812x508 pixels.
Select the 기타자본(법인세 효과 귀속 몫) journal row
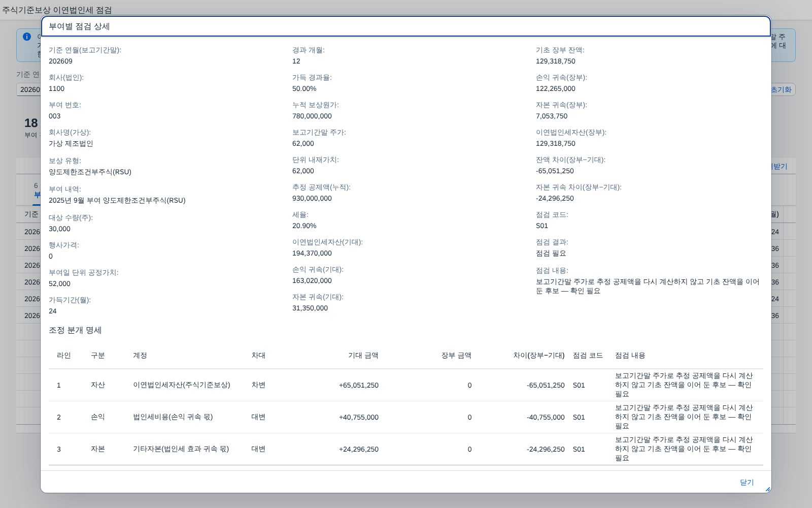(406, 449)
